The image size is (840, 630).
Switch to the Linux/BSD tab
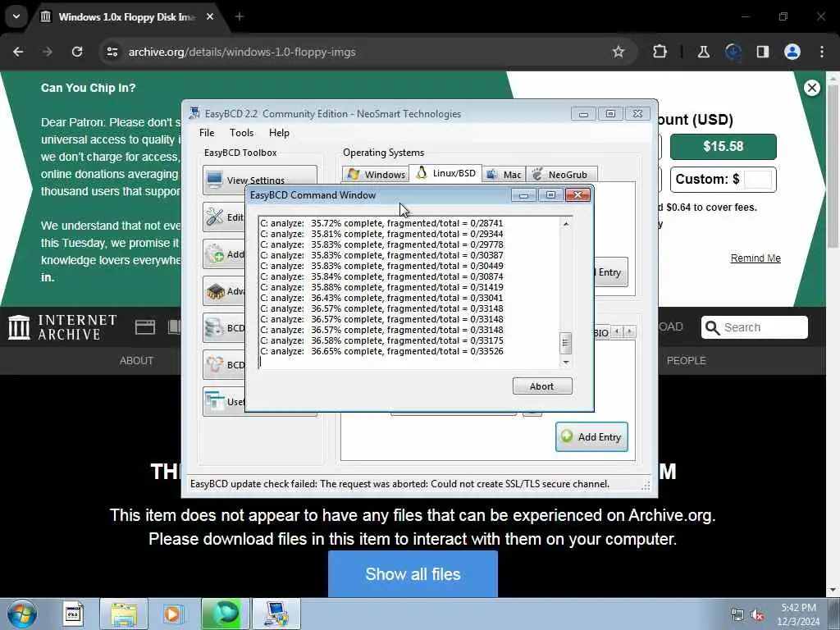tap(445, 173)
